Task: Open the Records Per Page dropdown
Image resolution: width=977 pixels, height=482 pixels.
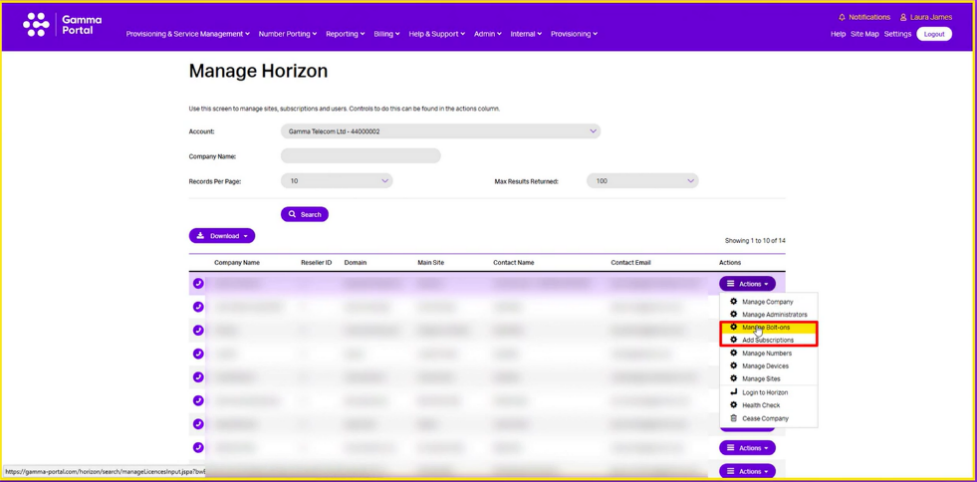Action: coord(336,181)
